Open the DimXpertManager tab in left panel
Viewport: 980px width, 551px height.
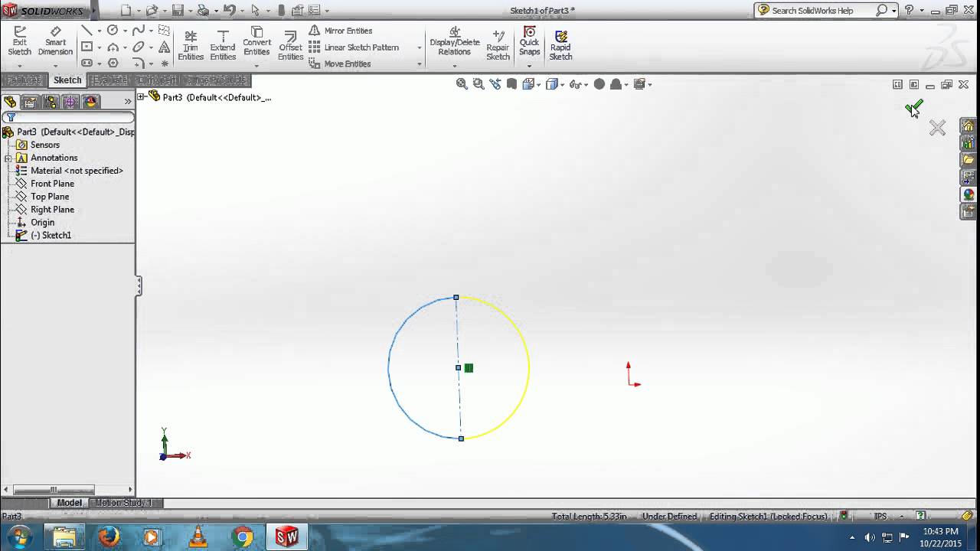pos(70,102)
